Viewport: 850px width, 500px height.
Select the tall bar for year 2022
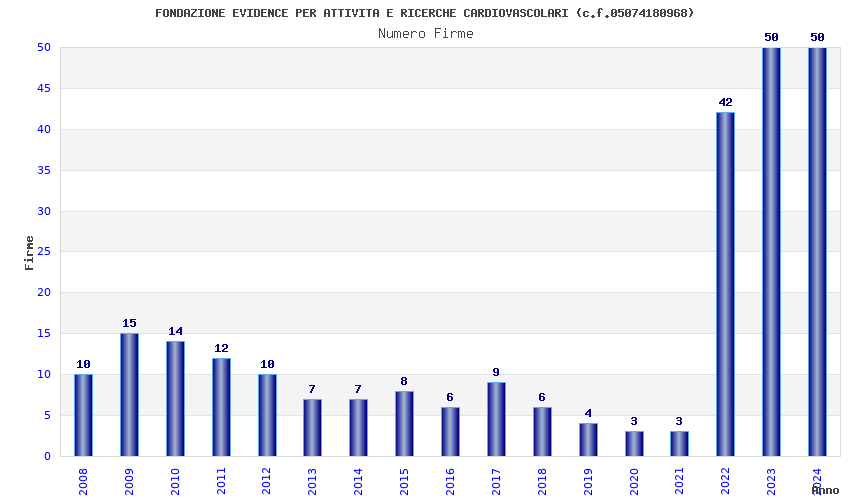pyautogui.click(x=725, y=284)
